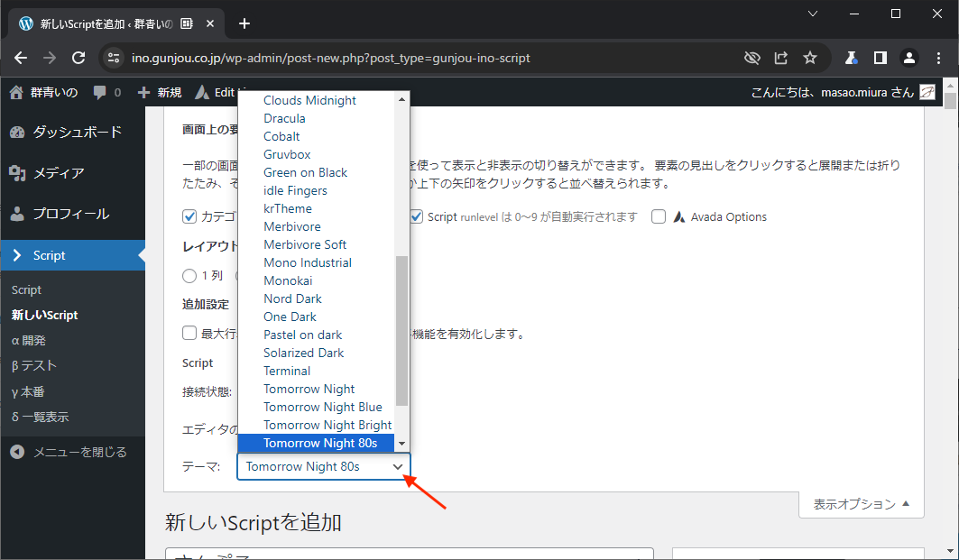Click the WordPress home icon for 群青いの

(x=16, y=92)
